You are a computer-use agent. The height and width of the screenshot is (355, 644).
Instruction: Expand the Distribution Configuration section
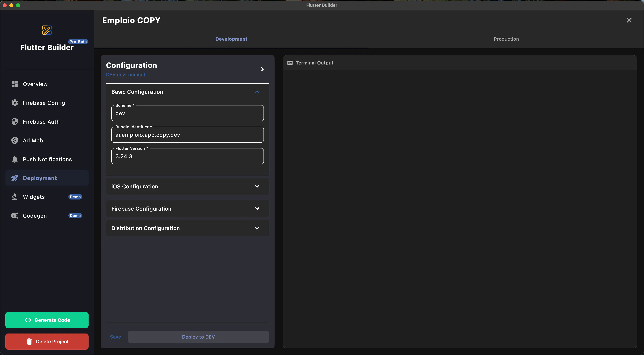pyautogui.click(x=187, y=228)
